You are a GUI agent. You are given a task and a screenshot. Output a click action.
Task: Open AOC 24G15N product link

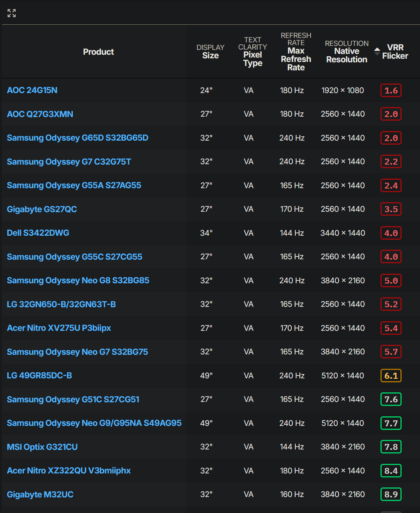pyautogui.click(x=32, y=90)
